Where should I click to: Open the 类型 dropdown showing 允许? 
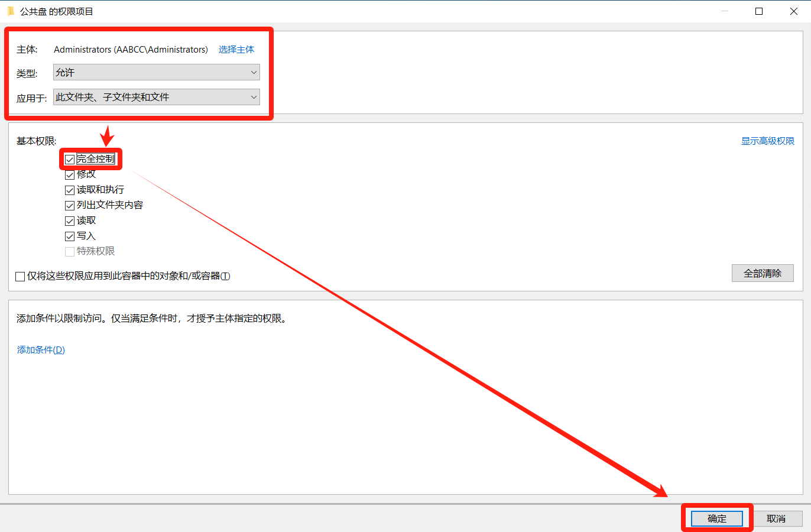pos(157,72)
